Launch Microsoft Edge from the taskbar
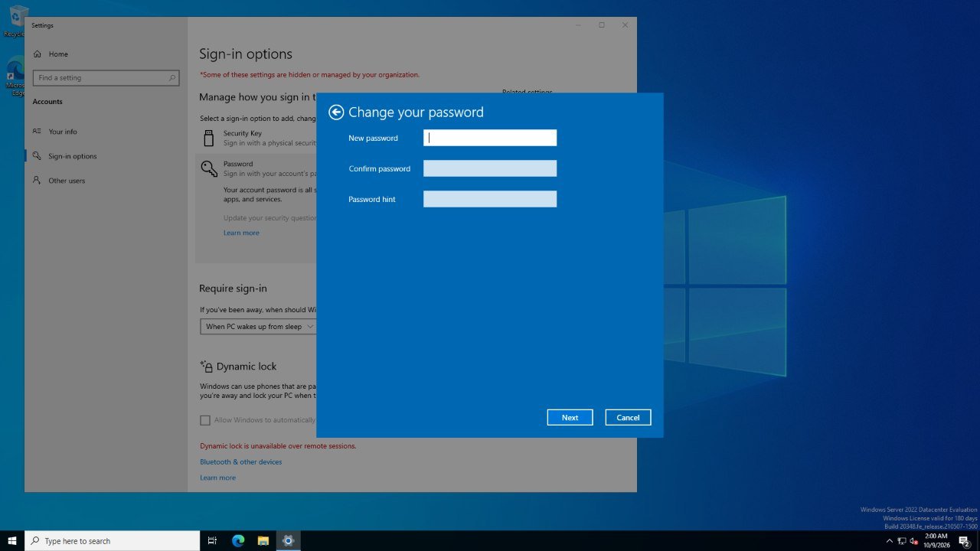The image size is (980, 551). click(238, 541)
